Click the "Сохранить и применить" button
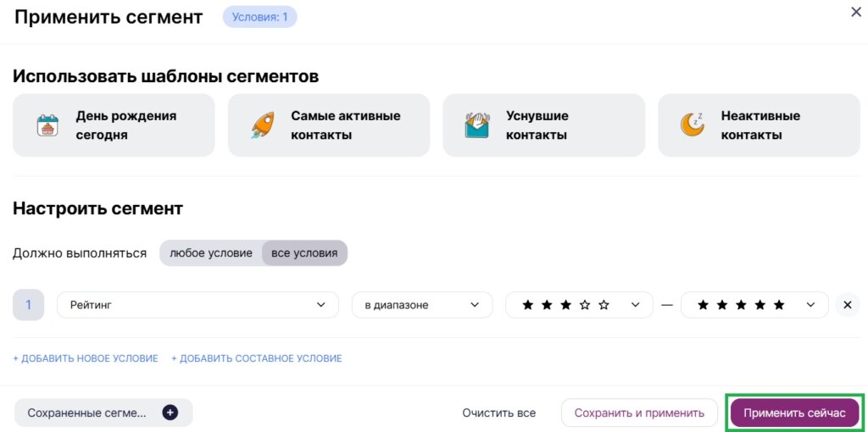 pos(639,413)
